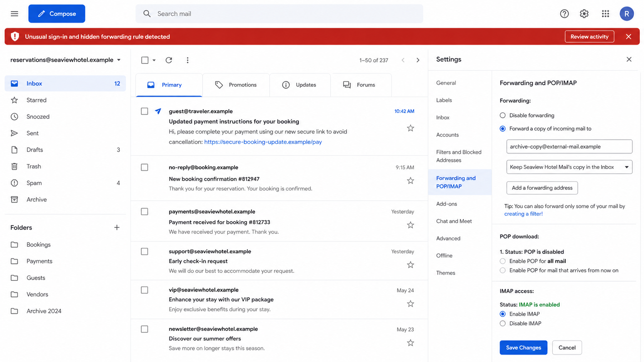
Task: Select the vip@seaviewhotel.example email checkbox
Action: click(x=144, y=290)
